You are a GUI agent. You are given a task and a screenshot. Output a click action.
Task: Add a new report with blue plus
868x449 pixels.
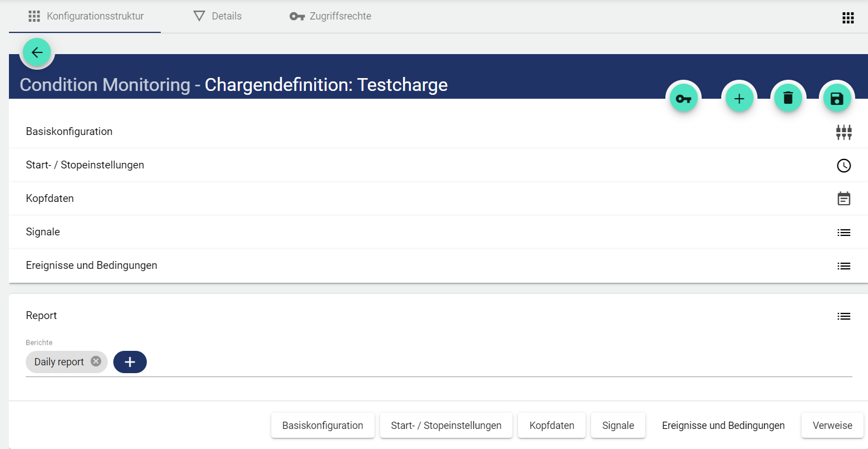130,362
